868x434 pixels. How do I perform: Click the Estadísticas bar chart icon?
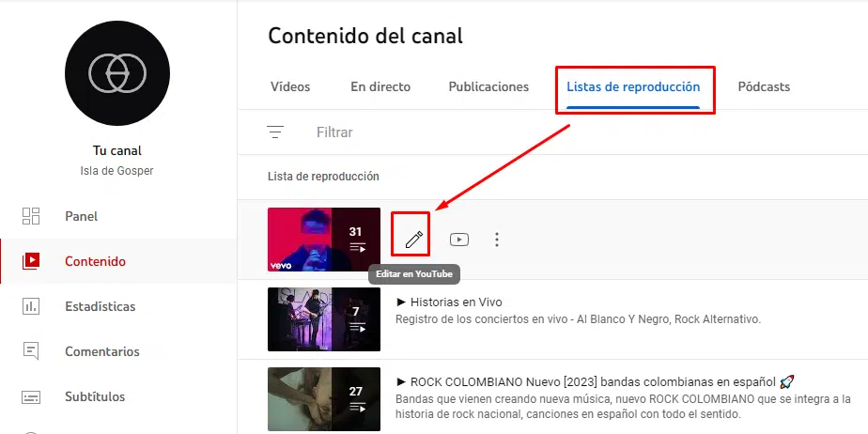coord(31,306)
